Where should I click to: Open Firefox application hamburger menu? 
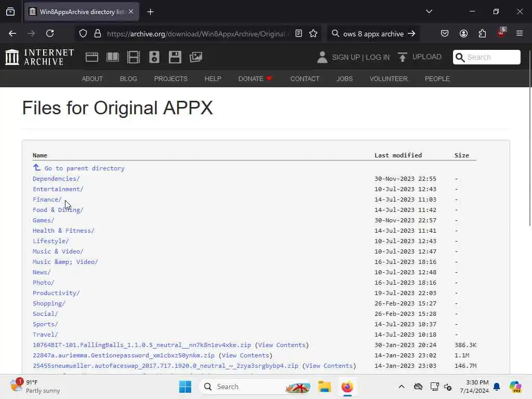[x=520, y=34]
